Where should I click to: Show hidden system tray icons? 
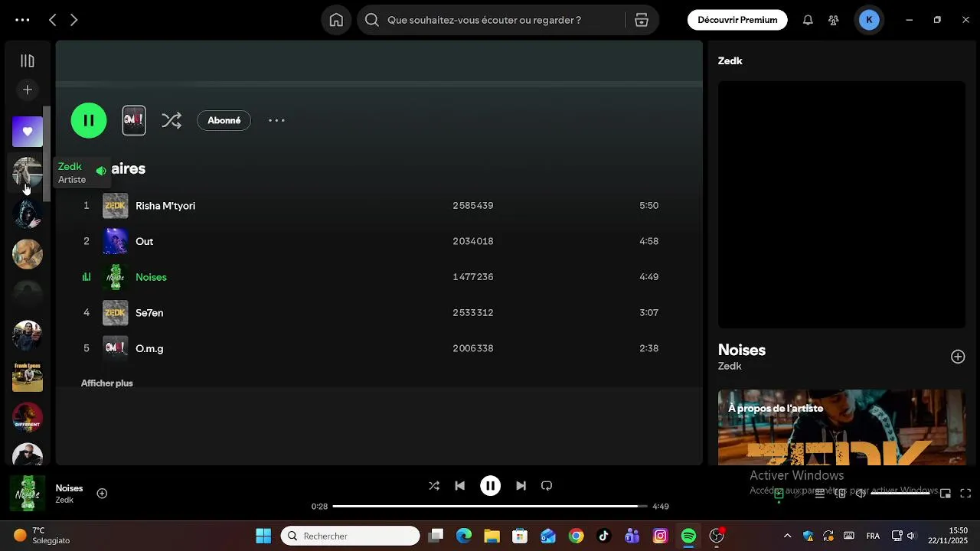[x=787, y=536]
